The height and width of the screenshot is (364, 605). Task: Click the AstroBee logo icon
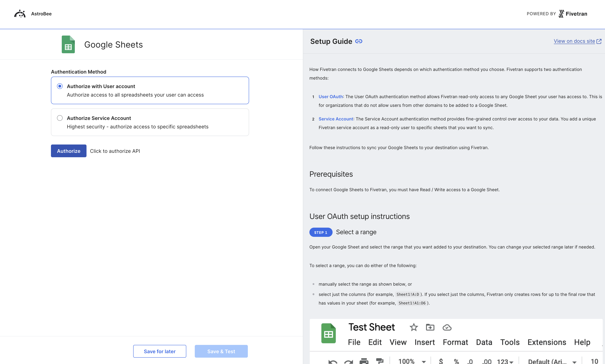tap(20, 14)
